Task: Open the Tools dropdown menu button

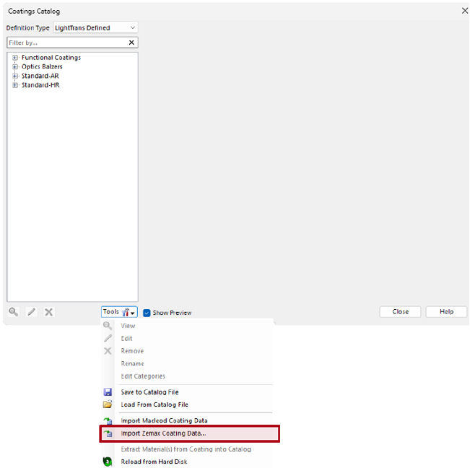Action: click(x=119, y=312)
